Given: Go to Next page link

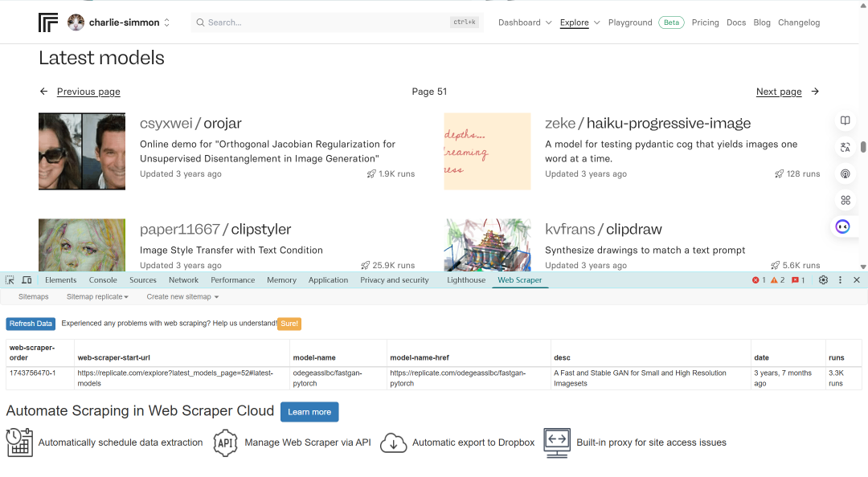Looking at the screenshot, I should point(779,92).
